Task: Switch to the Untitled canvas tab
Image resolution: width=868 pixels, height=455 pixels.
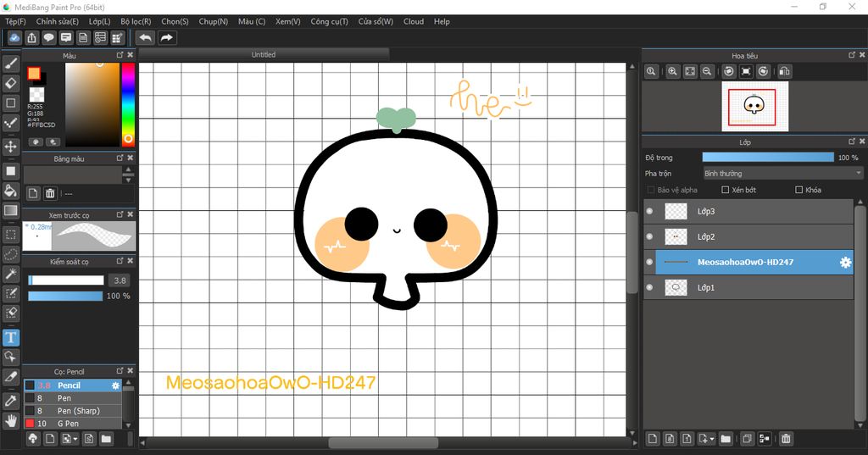Action: coord(264,55)
